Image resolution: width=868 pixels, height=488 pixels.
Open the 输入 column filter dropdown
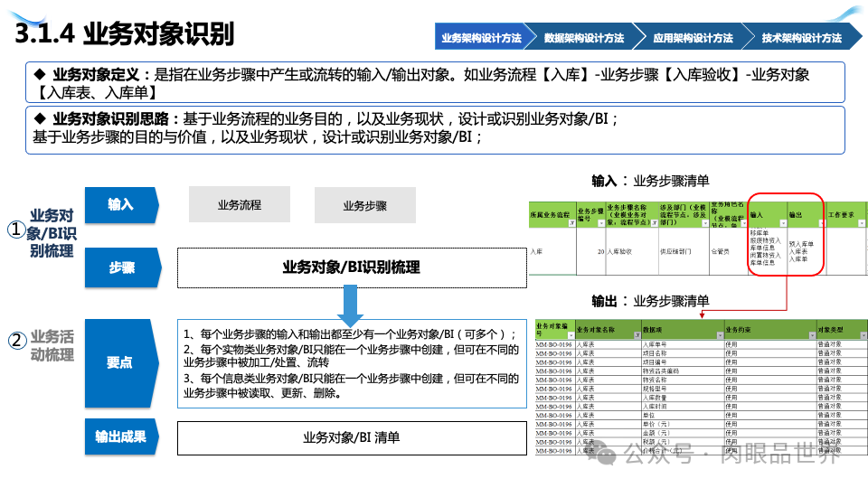783,223
